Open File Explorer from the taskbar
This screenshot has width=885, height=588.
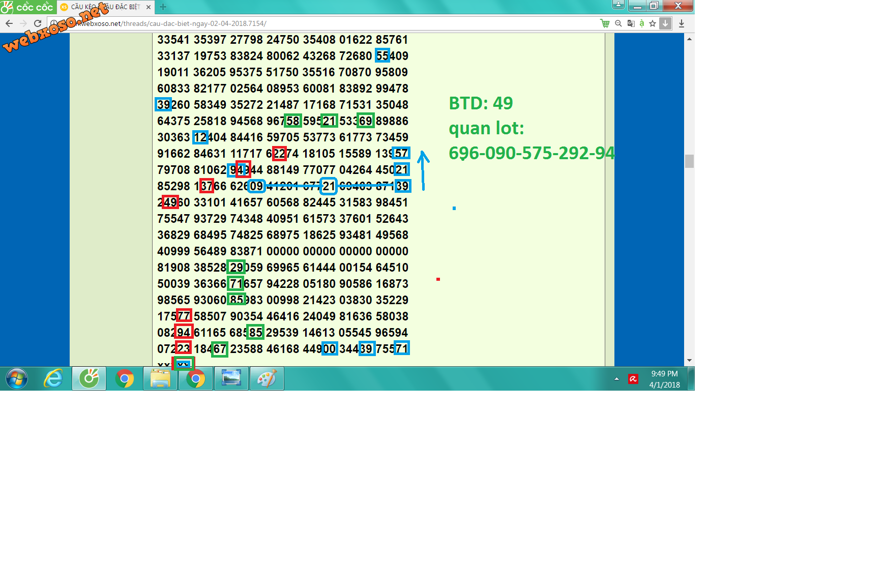pos(160,379)
